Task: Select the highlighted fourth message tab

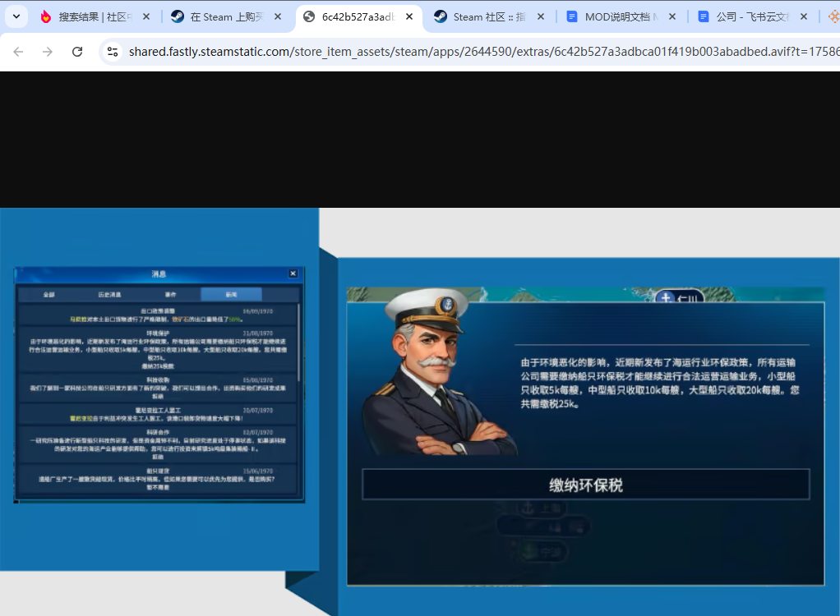Action: tap(232, 294)
